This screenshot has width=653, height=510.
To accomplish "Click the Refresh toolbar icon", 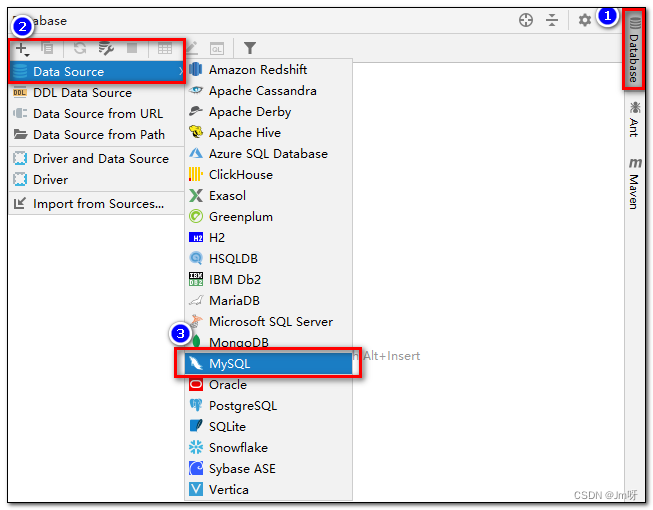I will [x=80, y=48].
